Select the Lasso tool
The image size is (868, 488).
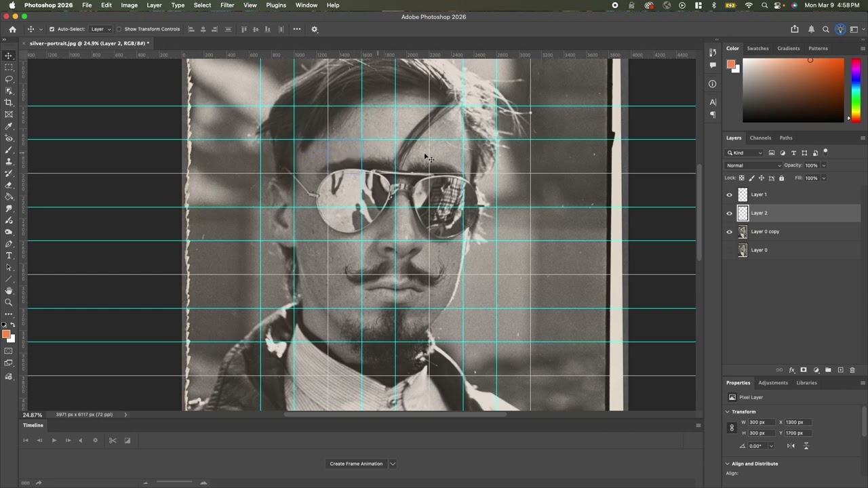(x=9, y=79)
